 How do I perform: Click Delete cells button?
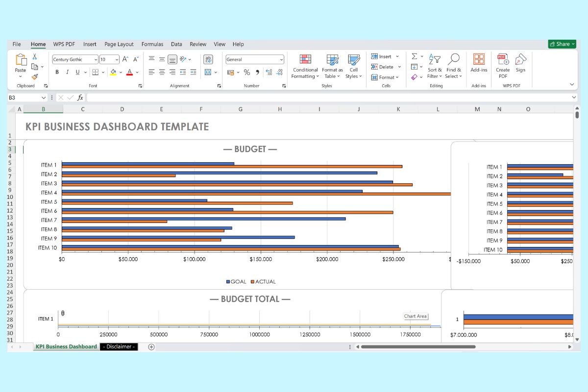pos(386,67)
